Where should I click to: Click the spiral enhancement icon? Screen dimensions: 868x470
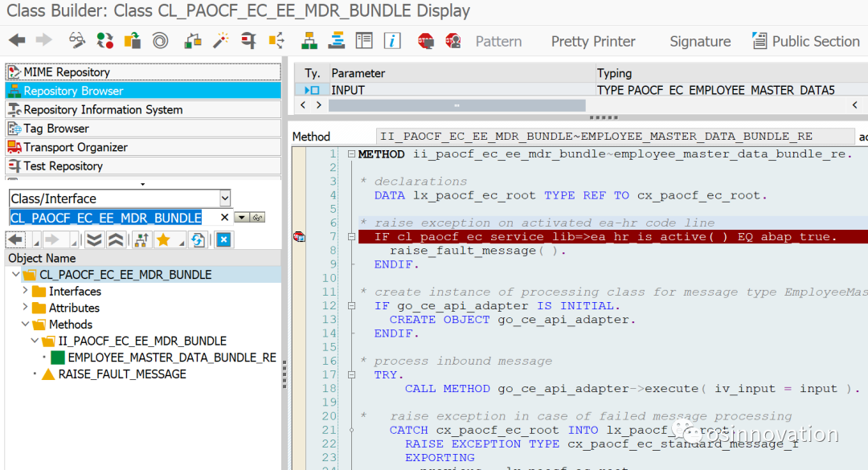click(161, 40)
